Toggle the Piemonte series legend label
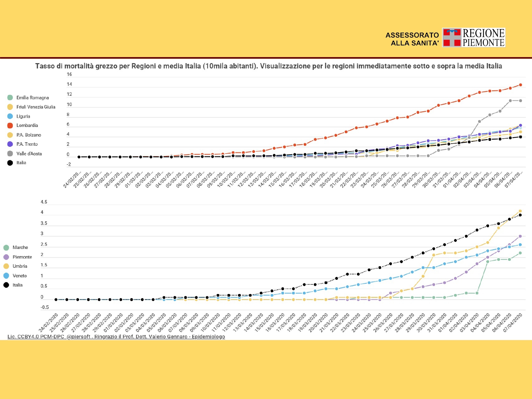Image resolution: width=532 pixels, height=399 pixels. [22, 257]
